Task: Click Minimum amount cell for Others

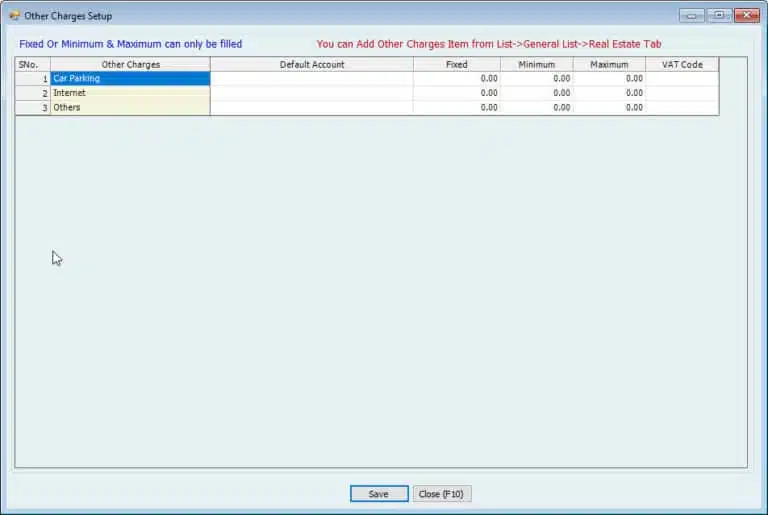Action: (536, 108)
